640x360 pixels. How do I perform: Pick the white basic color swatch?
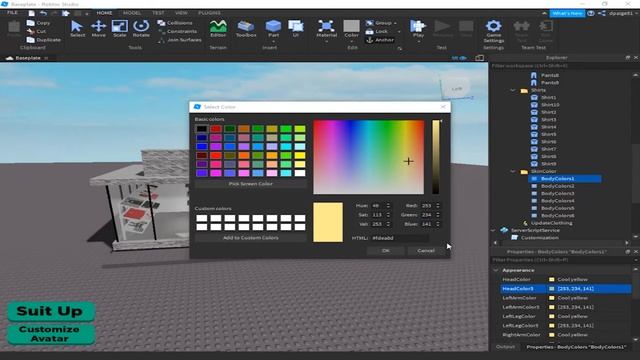pyautogui.click(x=300, y=173)
